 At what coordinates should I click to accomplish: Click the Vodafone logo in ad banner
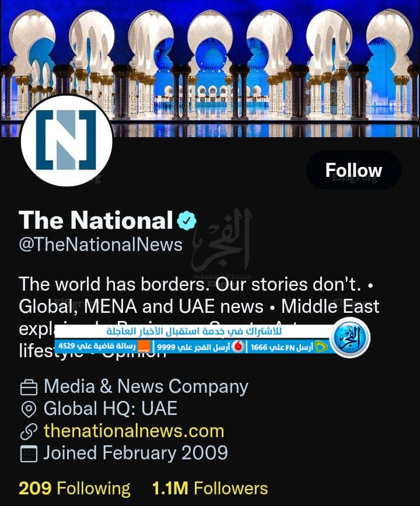point(238,347)
